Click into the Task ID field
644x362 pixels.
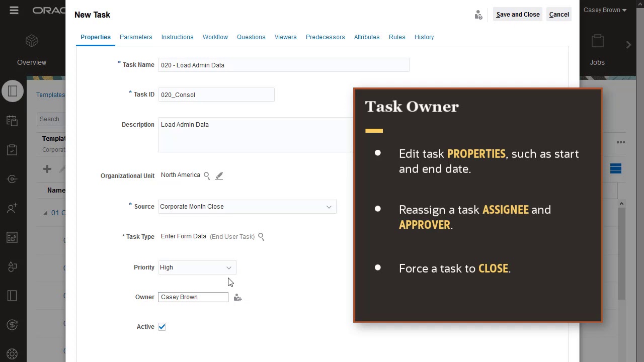click(x=216, y=95)
